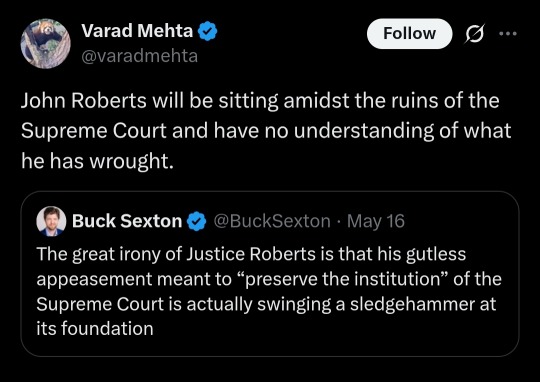Screen dimensions: 540x382
Task: Click main tweet text about John Roberts
Action: point(266,131)
